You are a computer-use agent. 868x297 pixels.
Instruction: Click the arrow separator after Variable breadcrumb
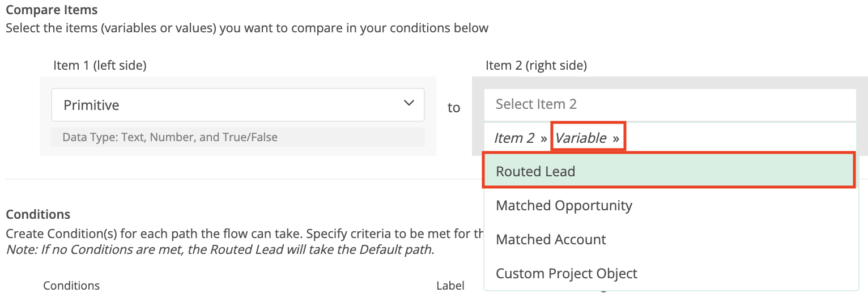coord(616,138)
